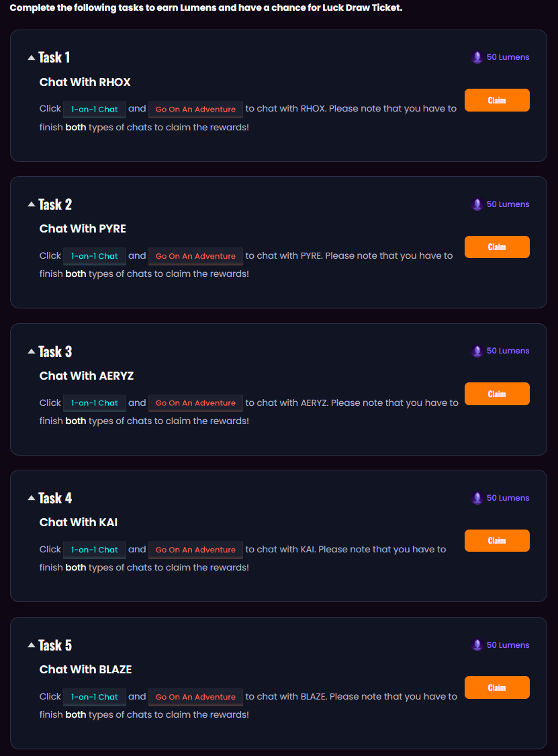The height and width of the screenshot is (756, 558).
Task: Click the Lumens crystal icon in Task 2
Action: (477, 204)
